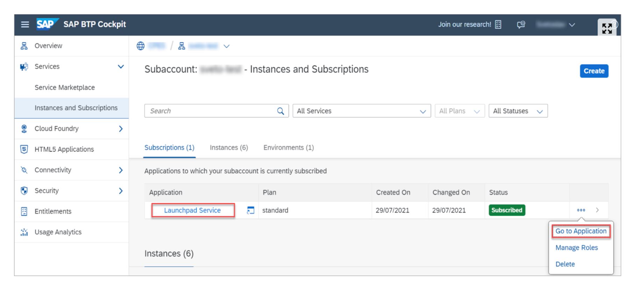644x286 pixels.
Task: Open the hamburger navigation menu
Action: pos(25,24)
